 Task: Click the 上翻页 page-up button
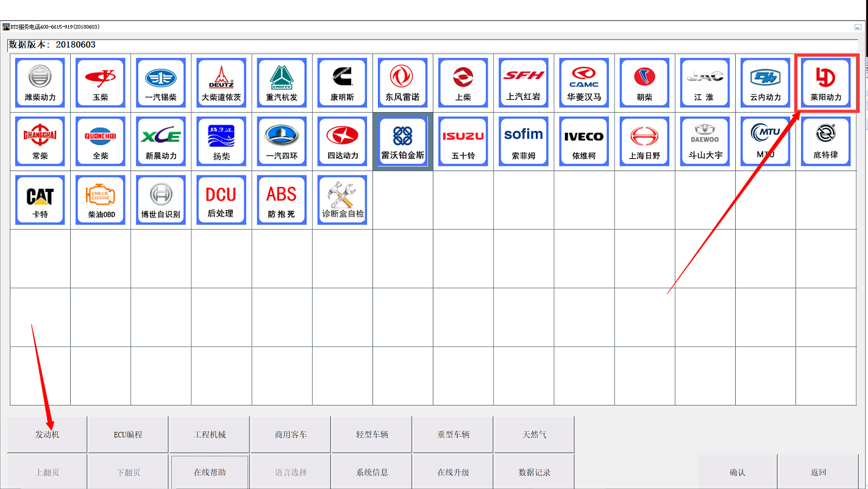pyautogui.click(x=48, y=472)
